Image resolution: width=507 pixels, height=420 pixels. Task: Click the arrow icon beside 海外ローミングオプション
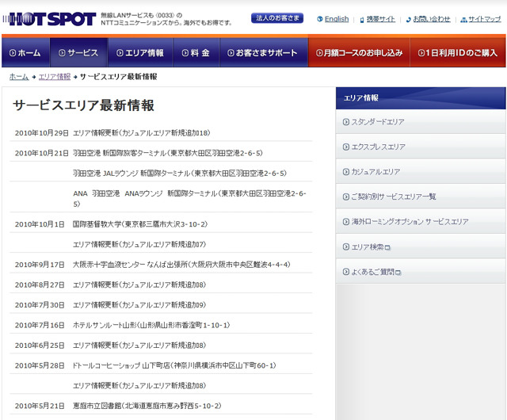pyautogui.click(x=346, y=222)
